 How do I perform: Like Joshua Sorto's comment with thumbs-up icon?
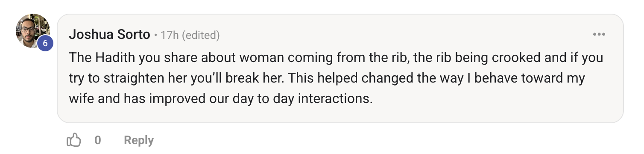pos(74,140)
